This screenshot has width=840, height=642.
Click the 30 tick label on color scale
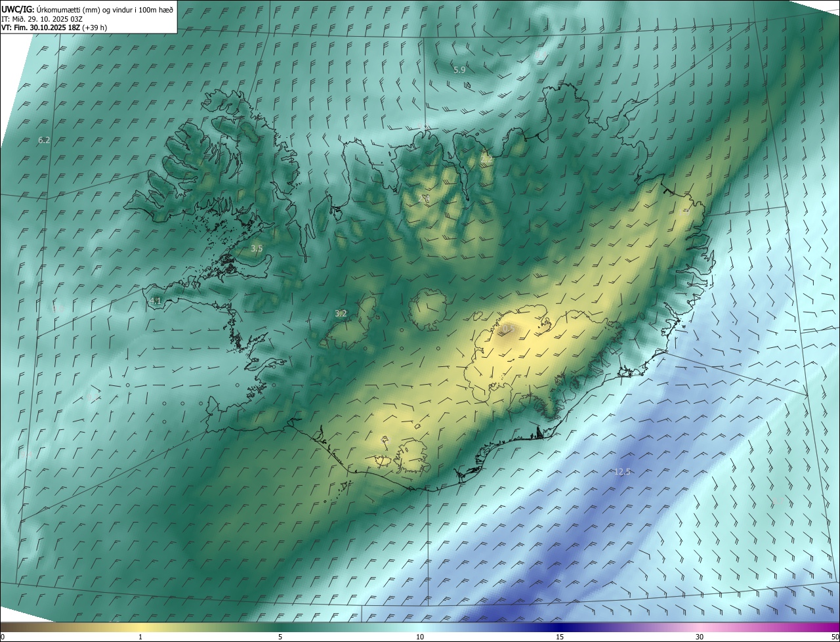[700, 637]
